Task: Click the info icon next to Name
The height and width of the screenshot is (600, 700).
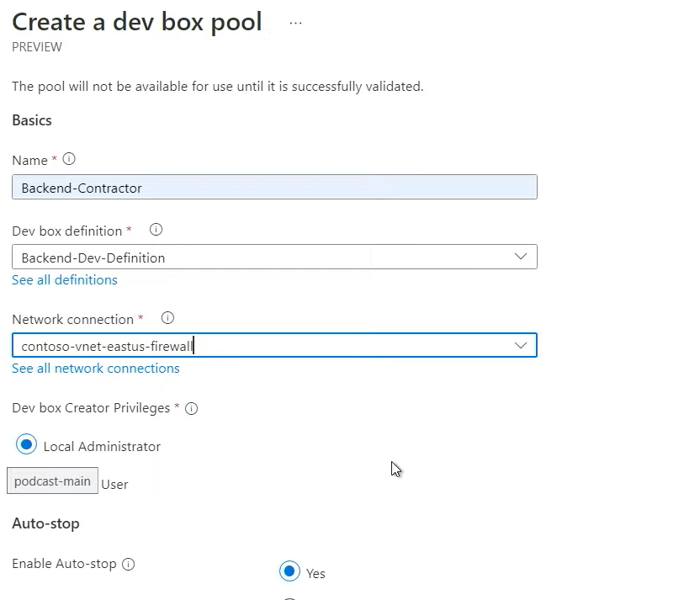Action: click(x=69, y=159)
